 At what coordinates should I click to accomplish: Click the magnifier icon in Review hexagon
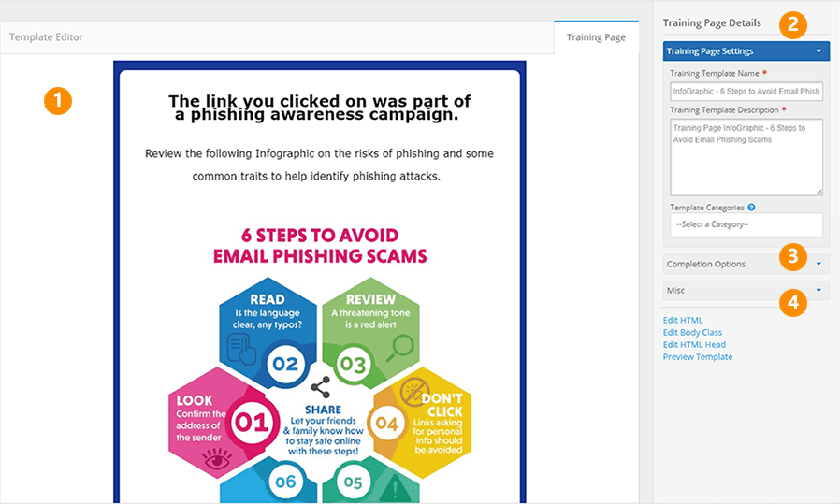tap(400, 348)
